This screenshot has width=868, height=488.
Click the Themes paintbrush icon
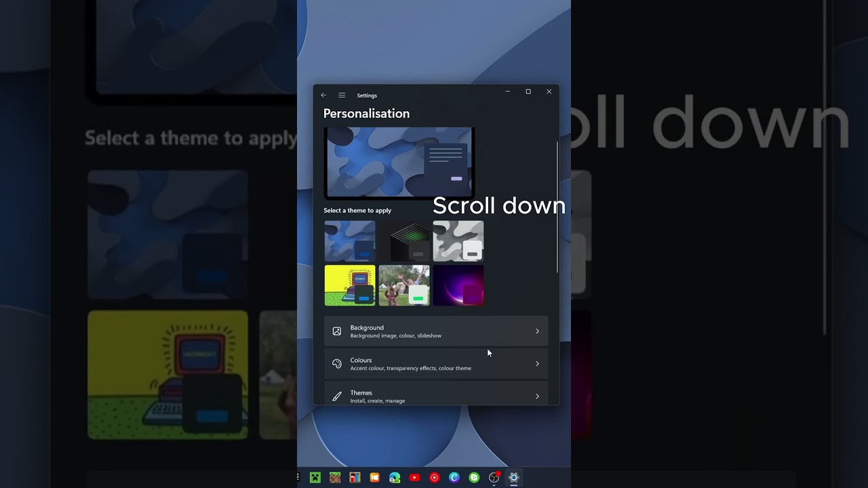tap(337, 396)
